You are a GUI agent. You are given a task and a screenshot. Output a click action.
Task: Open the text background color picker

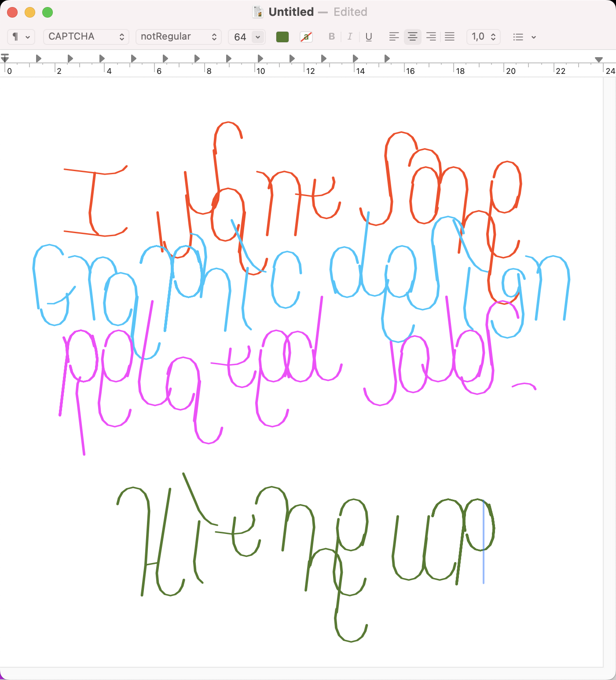[x=306, y=37]
